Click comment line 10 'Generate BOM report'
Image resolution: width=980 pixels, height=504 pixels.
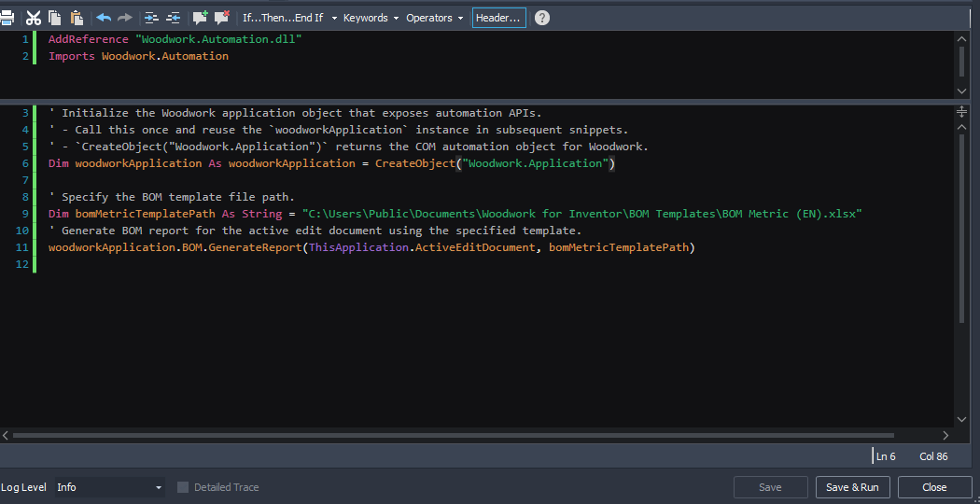click(315, 231)
